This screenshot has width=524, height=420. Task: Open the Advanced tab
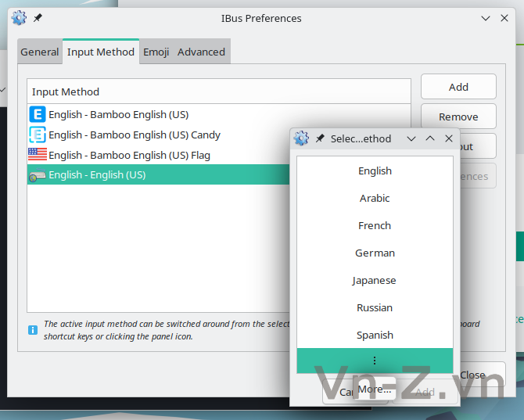[201, 52]
